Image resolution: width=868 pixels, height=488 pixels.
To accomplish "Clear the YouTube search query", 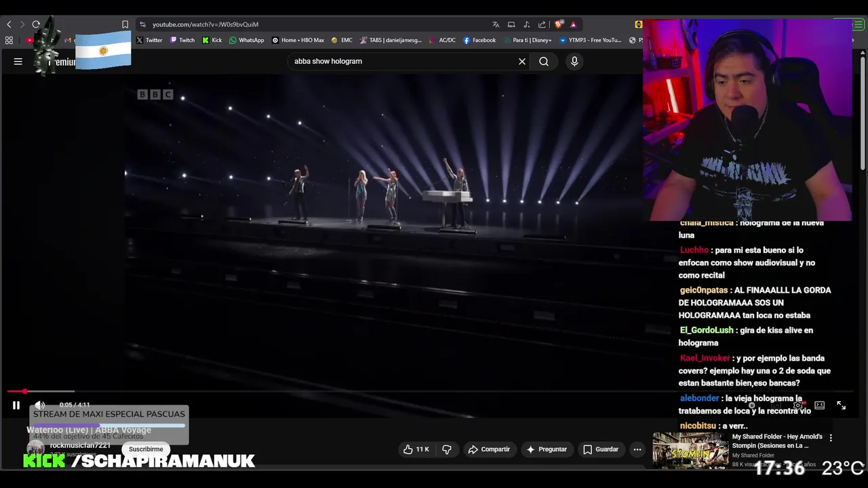I will [522, 61].
